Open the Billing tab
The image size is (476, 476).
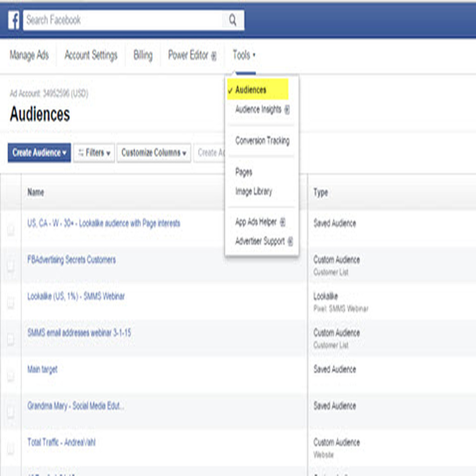(143, 55)
